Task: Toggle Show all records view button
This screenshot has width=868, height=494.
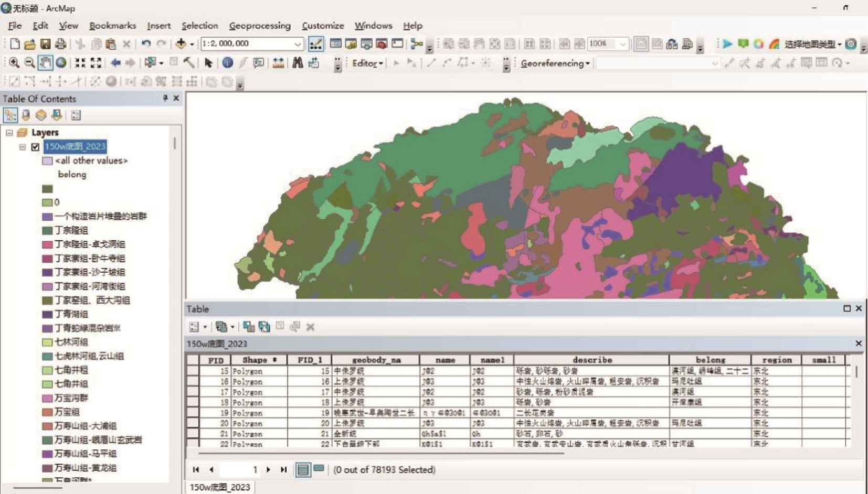Action: (x=303, y=469)
